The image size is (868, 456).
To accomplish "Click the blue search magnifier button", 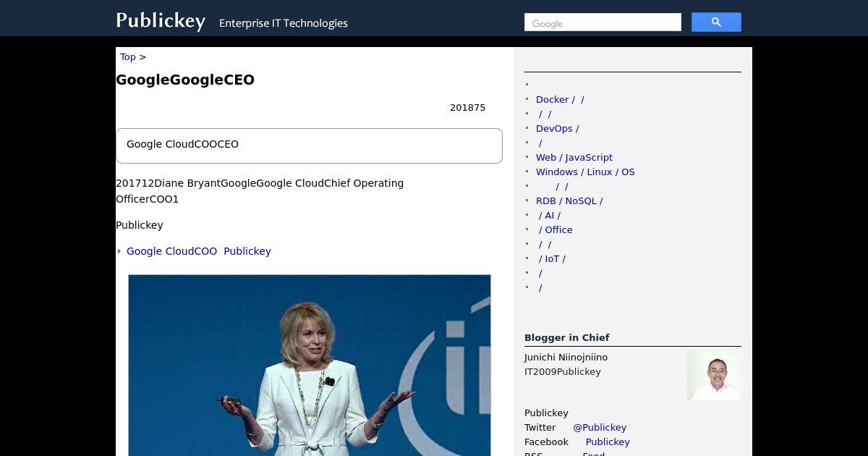I will pos(716,22).
